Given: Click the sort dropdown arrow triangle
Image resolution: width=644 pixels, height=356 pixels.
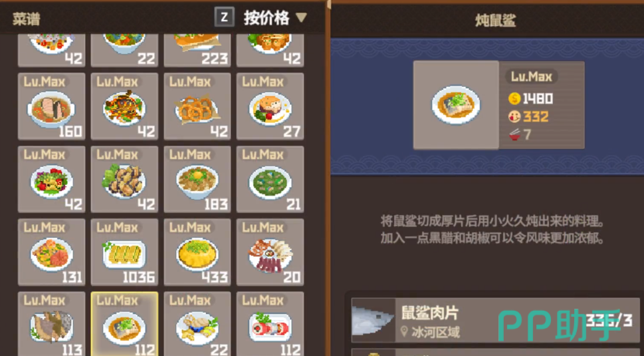Looking at the screenshot, I should point(301,17).
